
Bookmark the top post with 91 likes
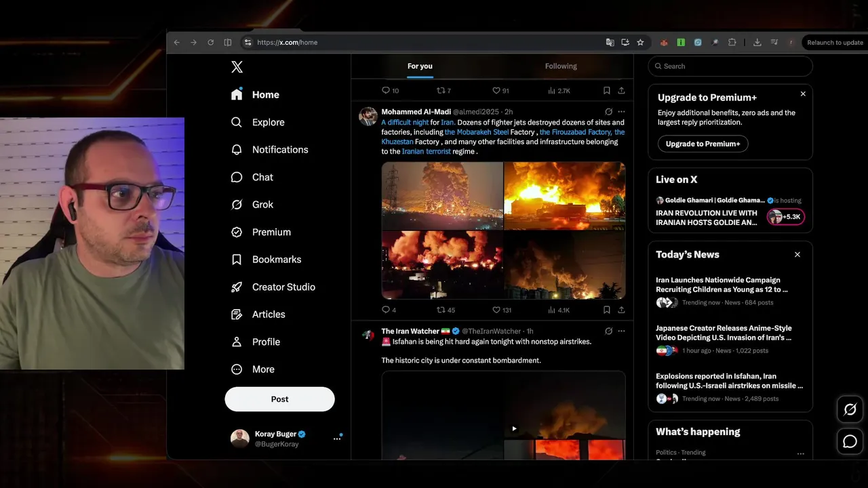pyautogui.click(x=606, y=90)
